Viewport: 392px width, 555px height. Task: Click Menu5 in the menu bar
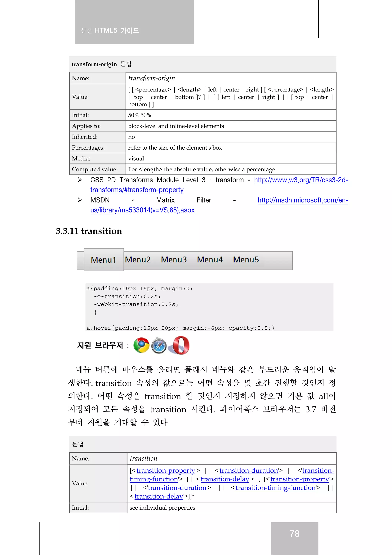pos(246,260)
